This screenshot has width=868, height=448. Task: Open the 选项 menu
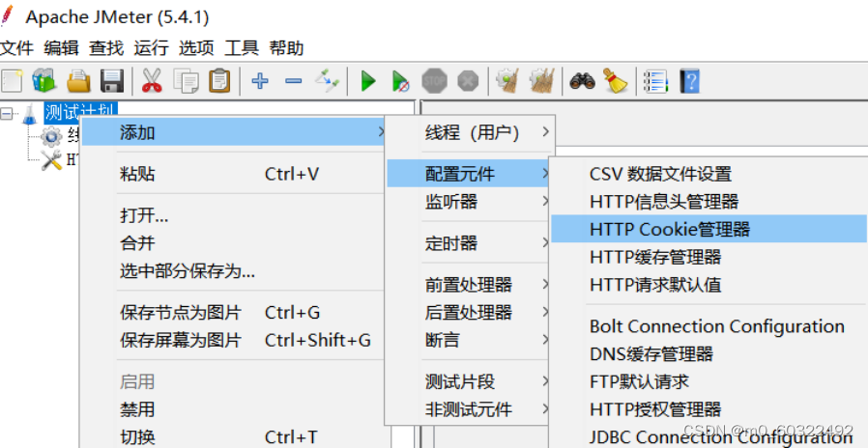pos(196,48)
